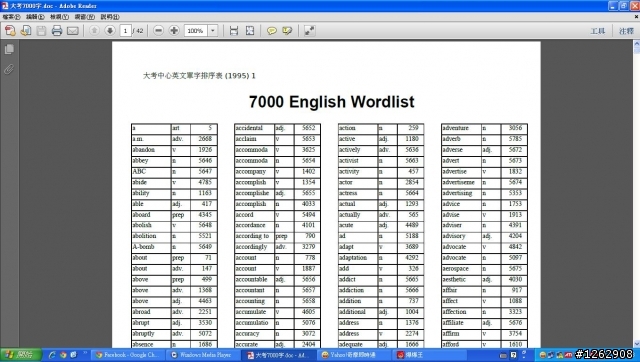Click the word 'adaptation' in table
This screenshot has height=362, width=640.
click(x=353, y=258)
